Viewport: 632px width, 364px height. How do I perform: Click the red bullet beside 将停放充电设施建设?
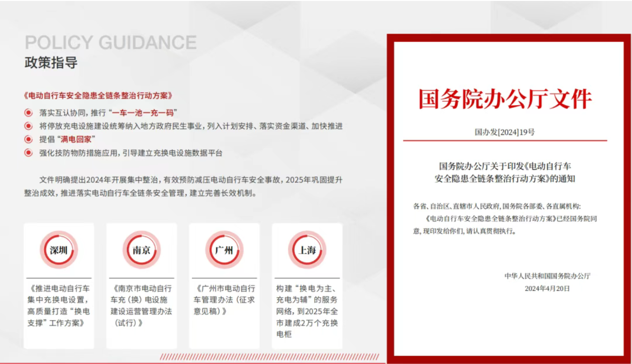(x=29, y=126)
